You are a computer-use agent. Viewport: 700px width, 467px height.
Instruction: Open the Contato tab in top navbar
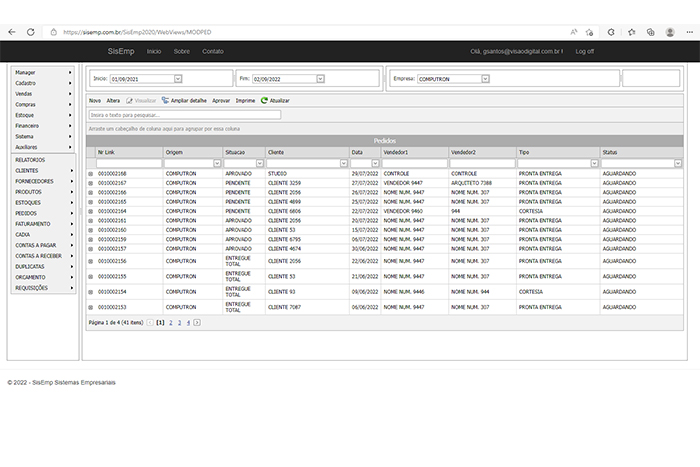(x=213, y=51)
